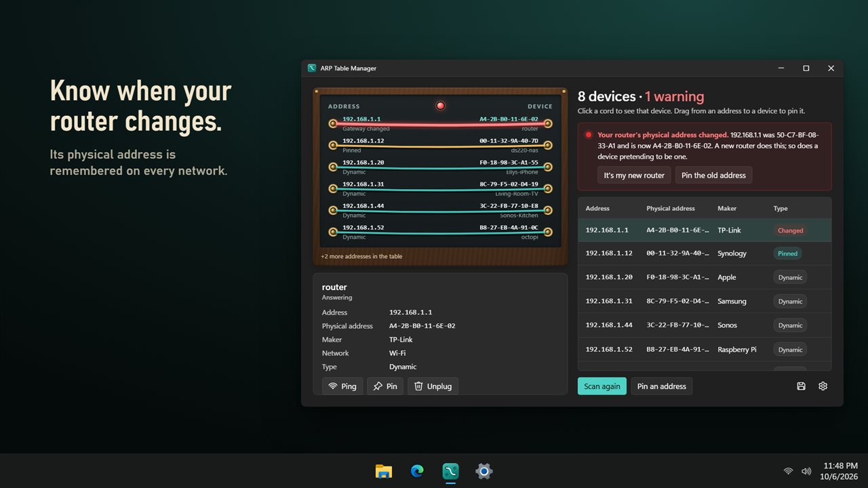Unplug the router entry
The height and width of the screenshot is (488, 868).
tap(433, 386)
